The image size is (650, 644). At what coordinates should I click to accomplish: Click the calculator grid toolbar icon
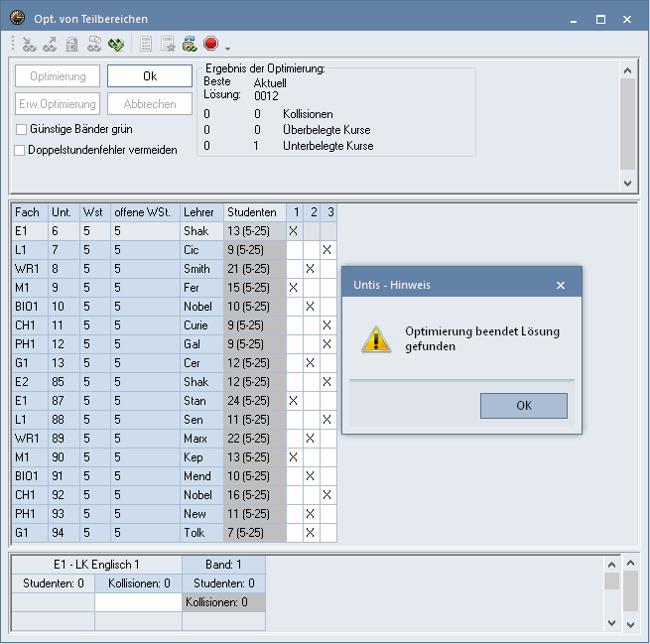tap(146, 44)
